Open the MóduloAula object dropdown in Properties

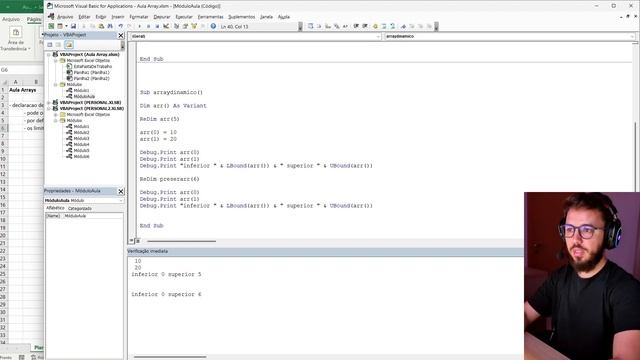point(121,200)
